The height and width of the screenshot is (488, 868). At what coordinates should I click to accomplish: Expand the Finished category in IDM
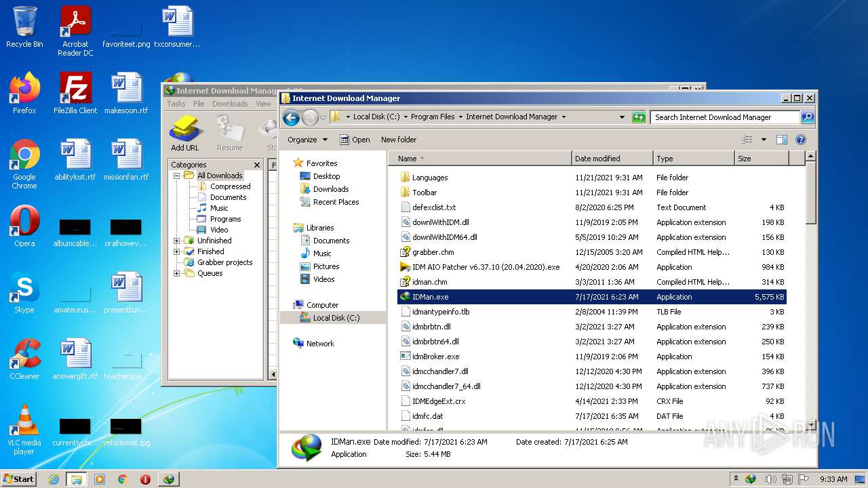tap(177, 251)
